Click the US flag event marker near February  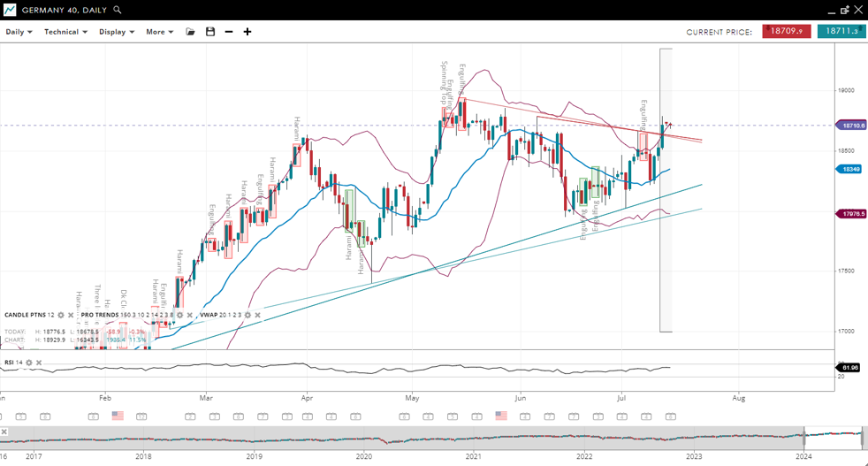[x=118, y=416]
